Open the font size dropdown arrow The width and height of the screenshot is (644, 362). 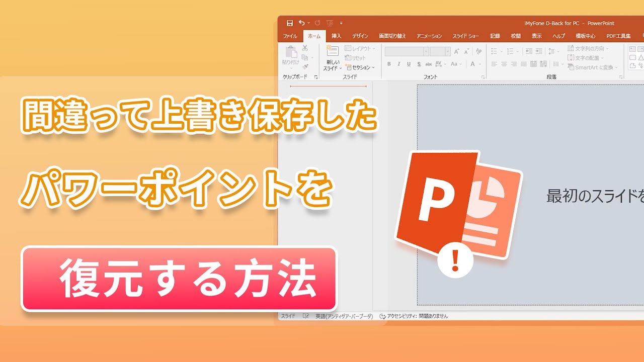(x=447, y=51)
